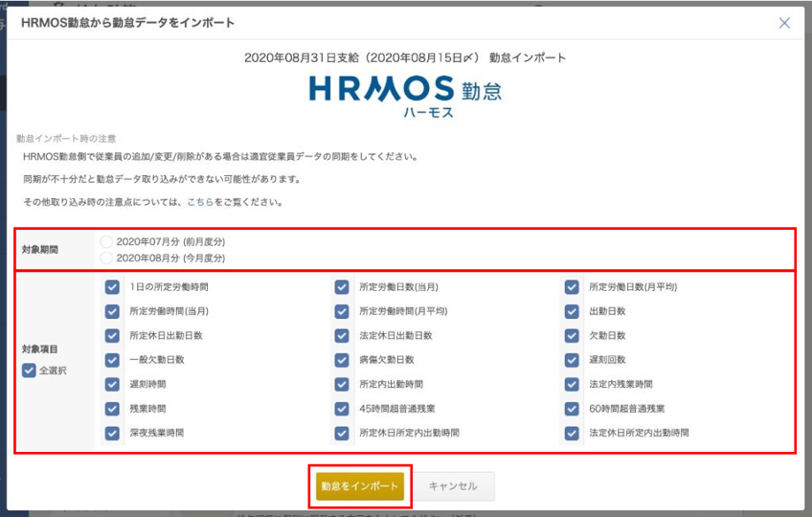Screen dimensions: 812x517
Task: Select 2020年08月分 (今月度分) radio button
Action: pyautogui.click(x=106, y=258)
